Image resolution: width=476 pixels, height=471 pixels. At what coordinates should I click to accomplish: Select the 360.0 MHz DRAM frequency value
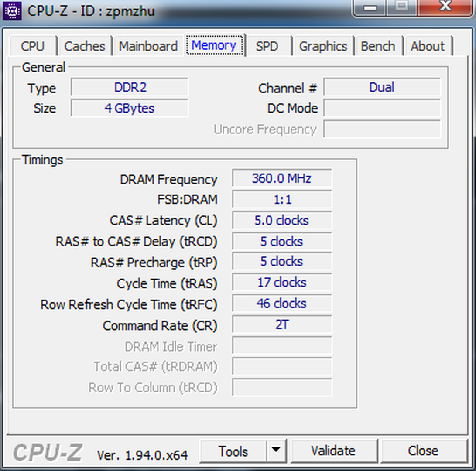click(282, 178)
